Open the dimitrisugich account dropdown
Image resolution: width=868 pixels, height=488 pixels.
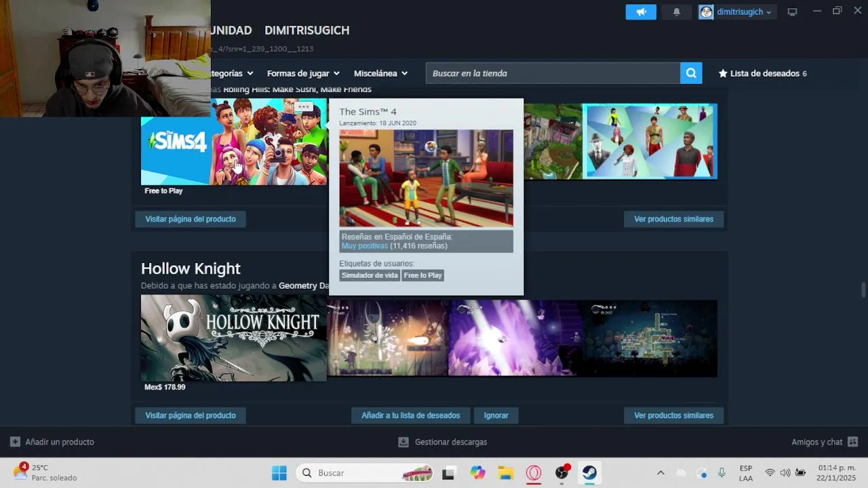tap(744, 12)
